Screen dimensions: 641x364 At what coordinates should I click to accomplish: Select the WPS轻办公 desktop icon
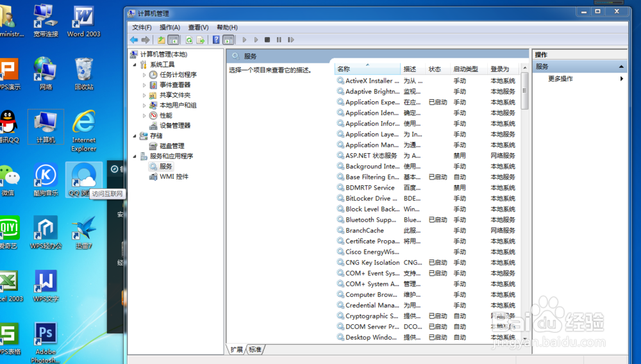coord(46,233)
